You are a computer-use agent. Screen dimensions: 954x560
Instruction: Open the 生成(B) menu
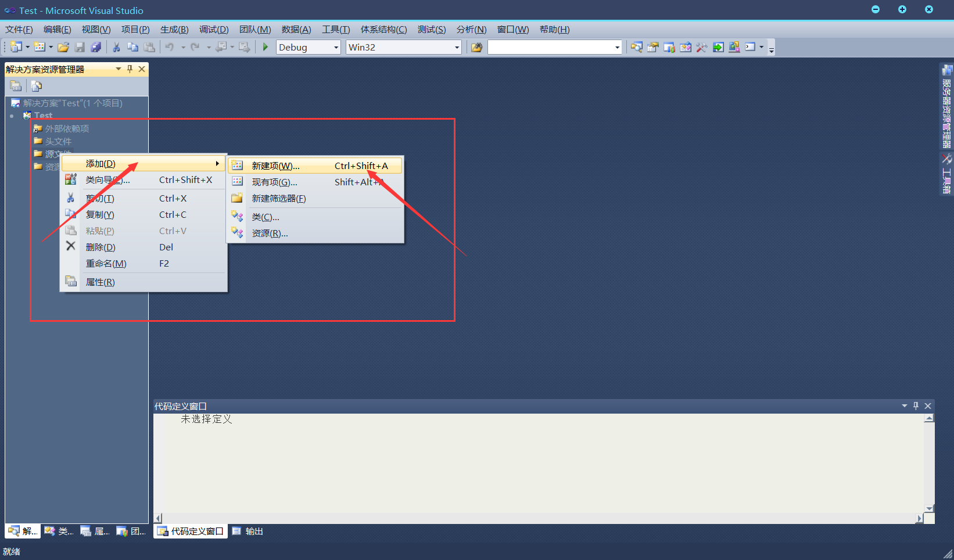click(x=174, y=30)
